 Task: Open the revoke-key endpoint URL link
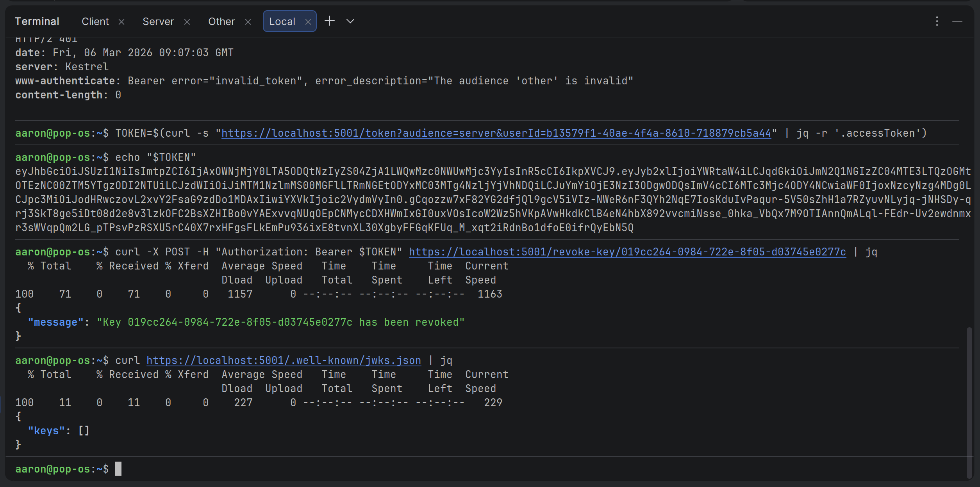(x=627, y=252)
